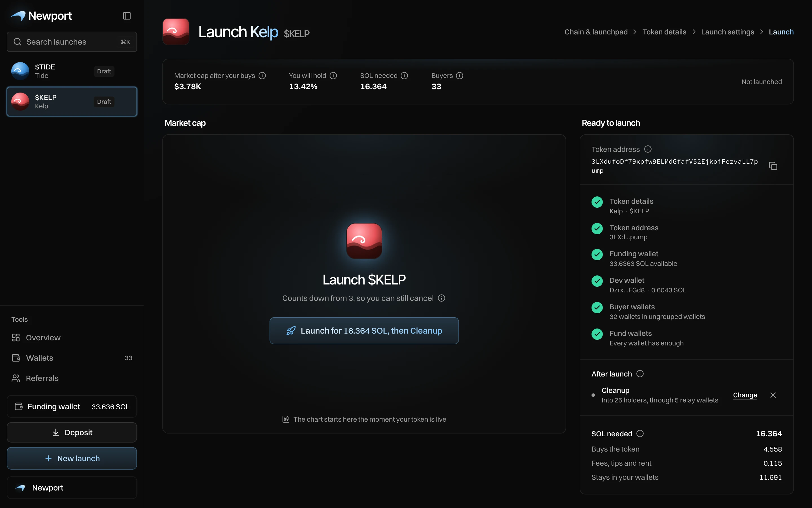Open the Wallets tool
This screenshot has width=812, height=508.
pyautogui.click(x=72, y=358)
